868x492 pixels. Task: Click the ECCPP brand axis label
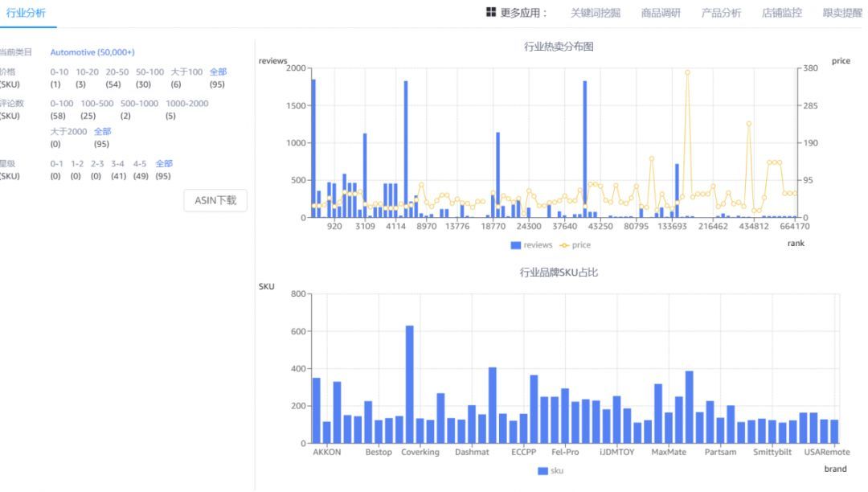[524, 452]
